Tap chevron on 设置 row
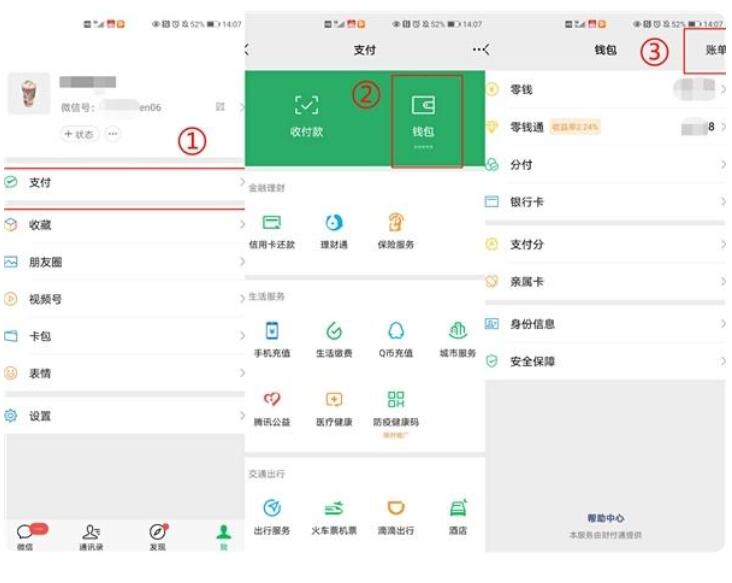This screenshot has height=583, width=732. point(242,415)
